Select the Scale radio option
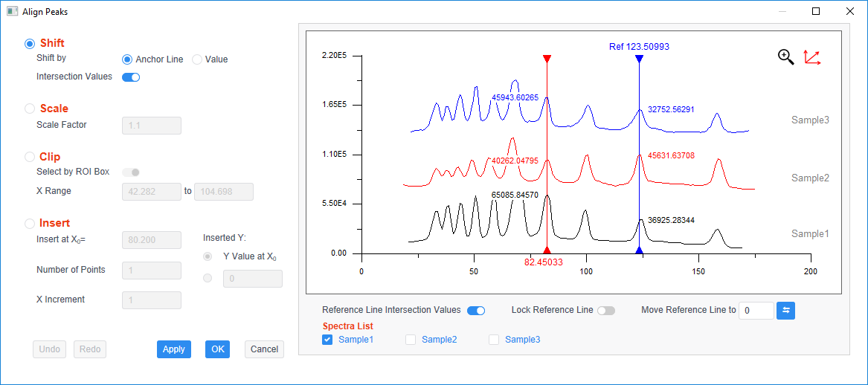 (x=29, y=109)
